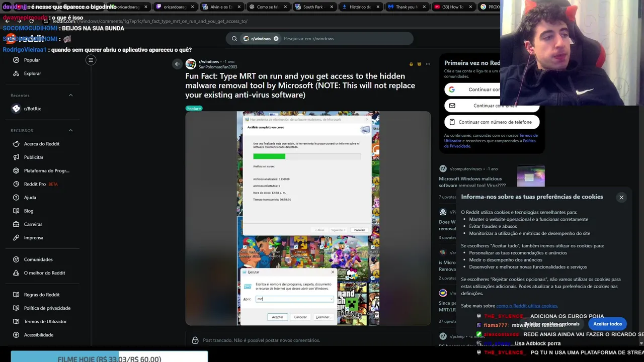
Task: Open r/computerviruses related post community
Action: coord(465,169)
